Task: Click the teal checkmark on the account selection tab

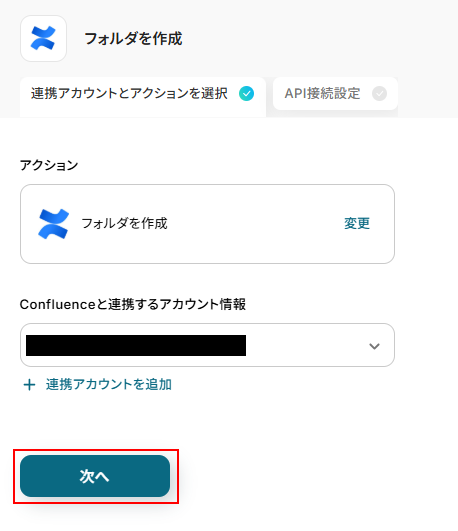Action: tap(246, 93)
